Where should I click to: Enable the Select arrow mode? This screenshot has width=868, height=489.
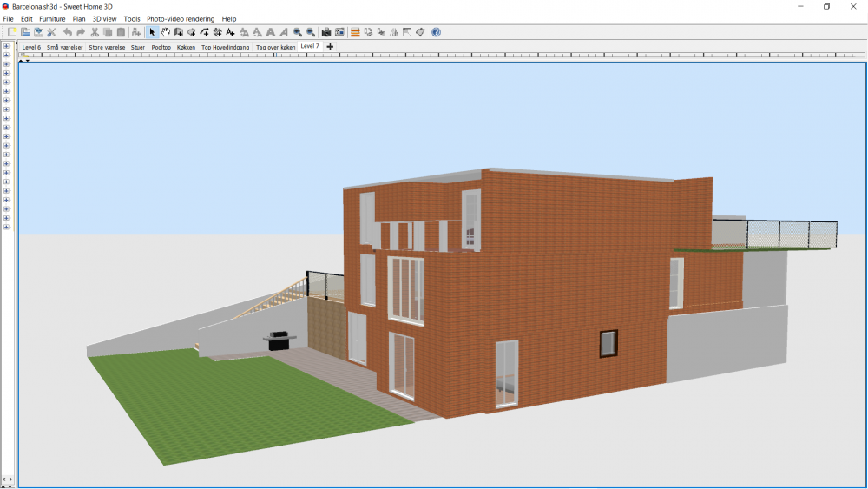tap(152, 32)
